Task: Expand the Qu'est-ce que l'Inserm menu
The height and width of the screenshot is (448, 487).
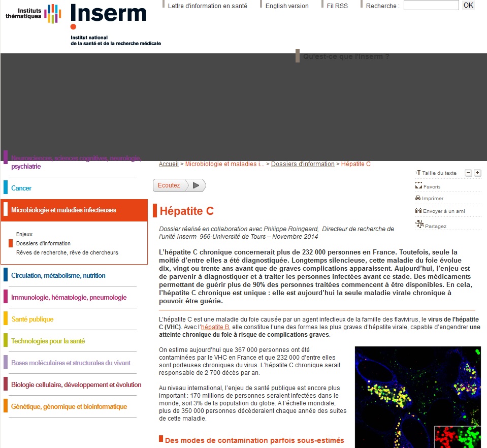Action: click(x=346, y=56)
